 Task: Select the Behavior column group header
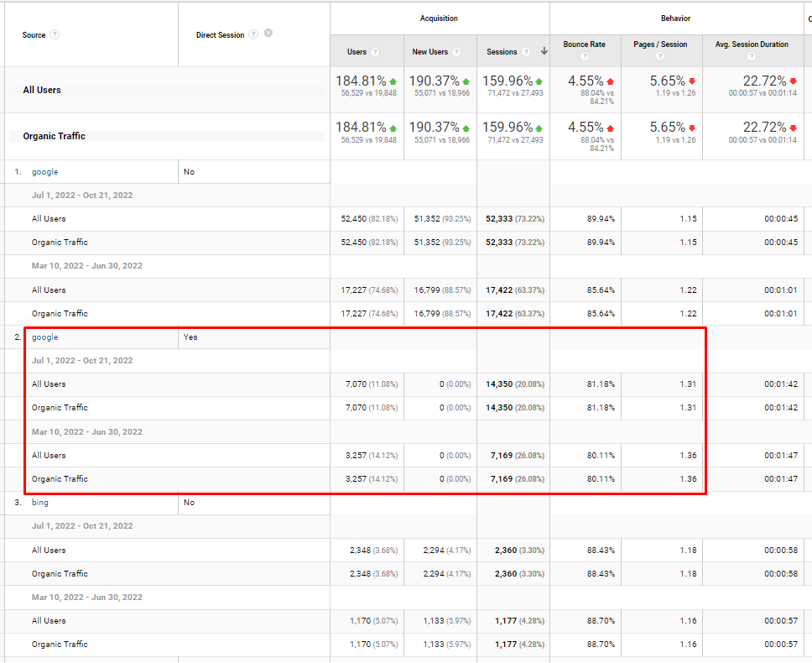tap(676, 18)
